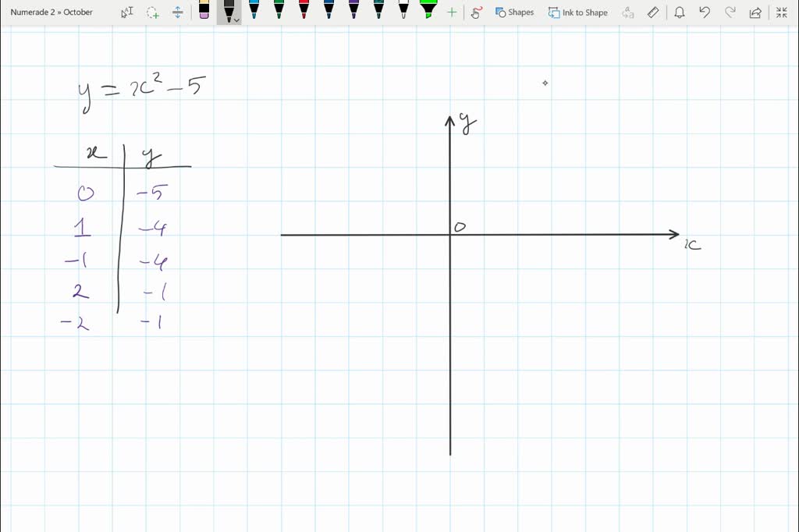The width and height of the screenshot is (799, 532).
Task: Undo the last ink stroke
Action: click(705, 12)
